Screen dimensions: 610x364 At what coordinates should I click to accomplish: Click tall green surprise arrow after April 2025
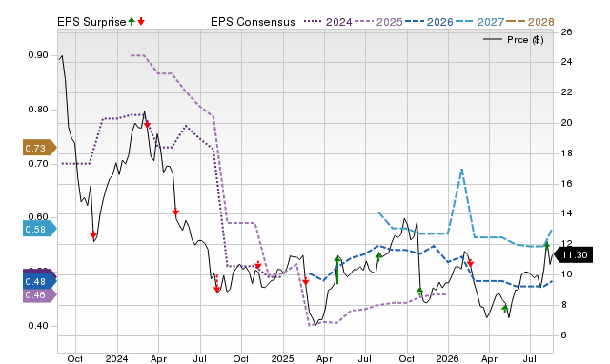(x=337, y=270)
